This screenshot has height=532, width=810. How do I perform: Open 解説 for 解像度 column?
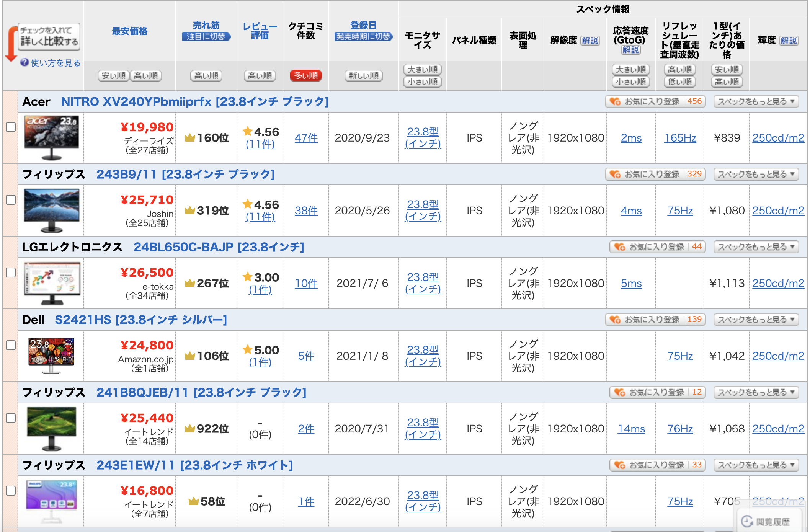[590, 41]
